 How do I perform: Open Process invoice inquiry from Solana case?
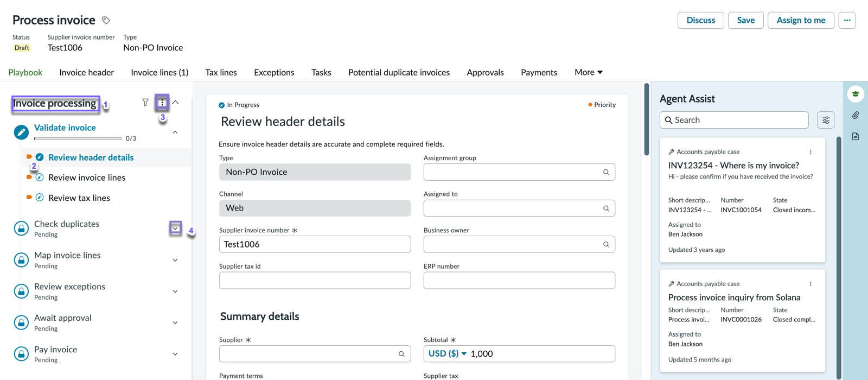[x=734, y=297]
